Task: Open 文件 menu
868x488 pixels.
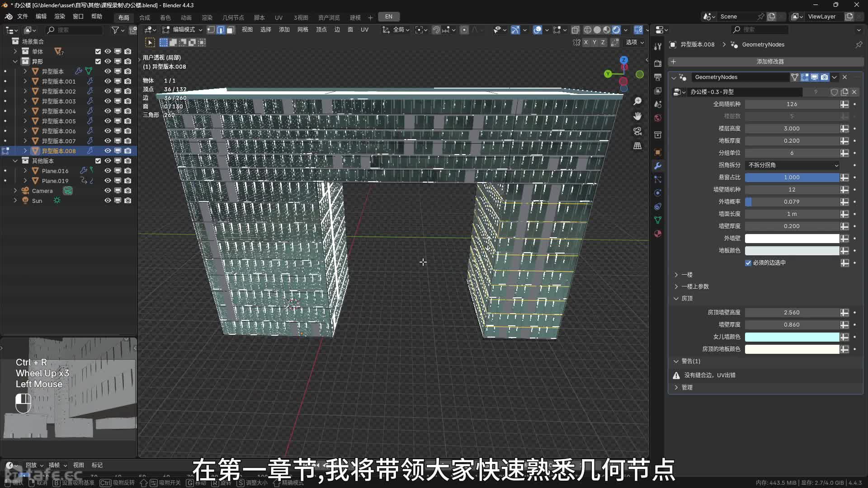Action: [23, 16]
